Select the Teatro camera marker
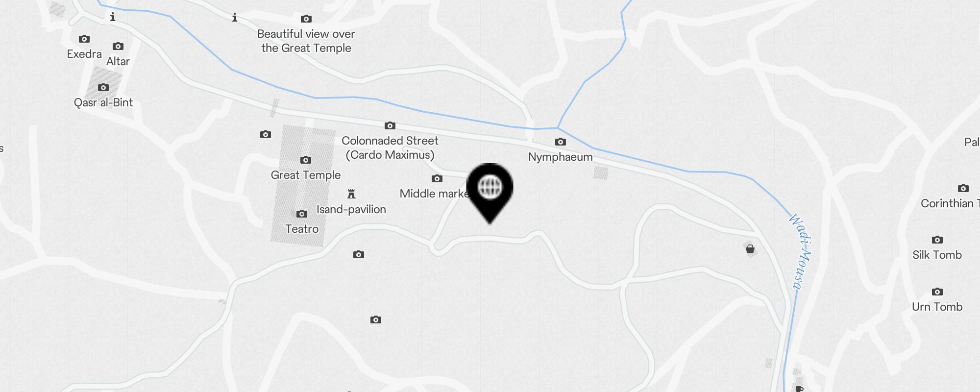The image size is (980, 392). tap(302, 214)
